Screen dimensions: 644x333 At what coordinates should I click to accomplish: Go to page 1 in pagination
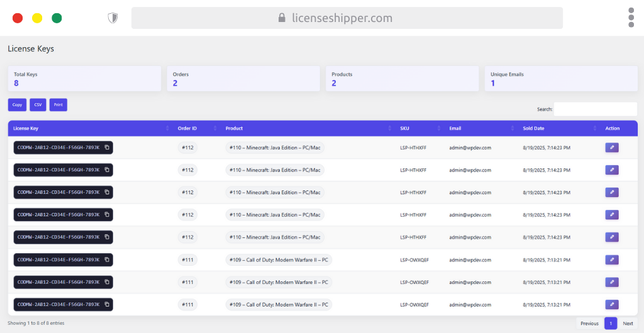(610, 324)
